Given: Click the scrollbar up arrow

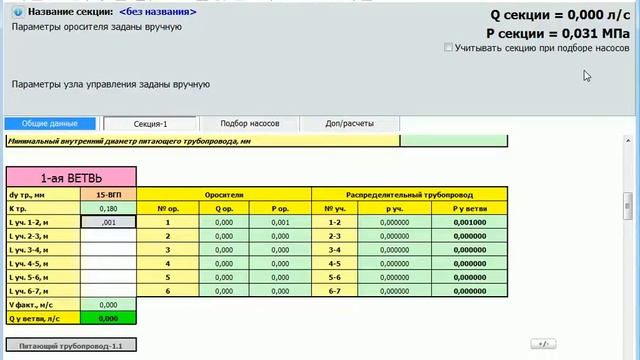Looking at the screenshot, I should [x=628, y=141].
